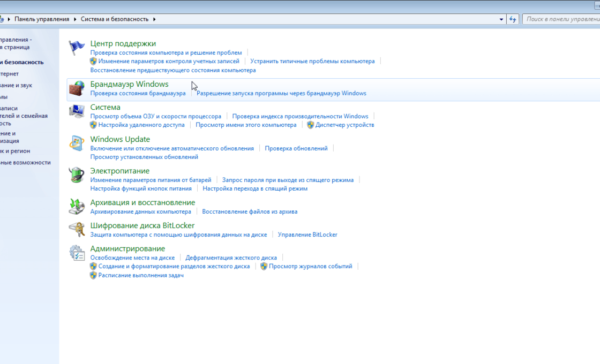Open Дефрагментация жесткого диска link
Image resolution: width=600 pixels, height=364 pixels.
pos(231,257)
